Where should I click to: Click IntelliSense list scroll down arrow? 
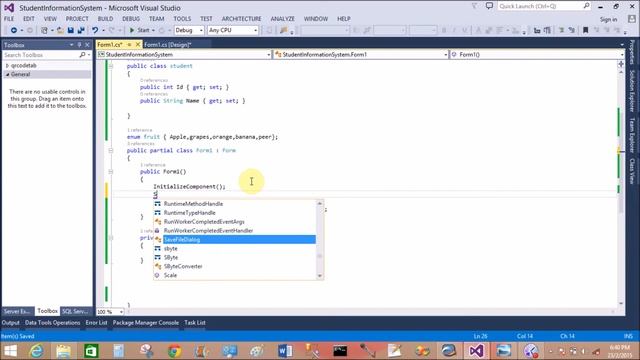[320, 276]
